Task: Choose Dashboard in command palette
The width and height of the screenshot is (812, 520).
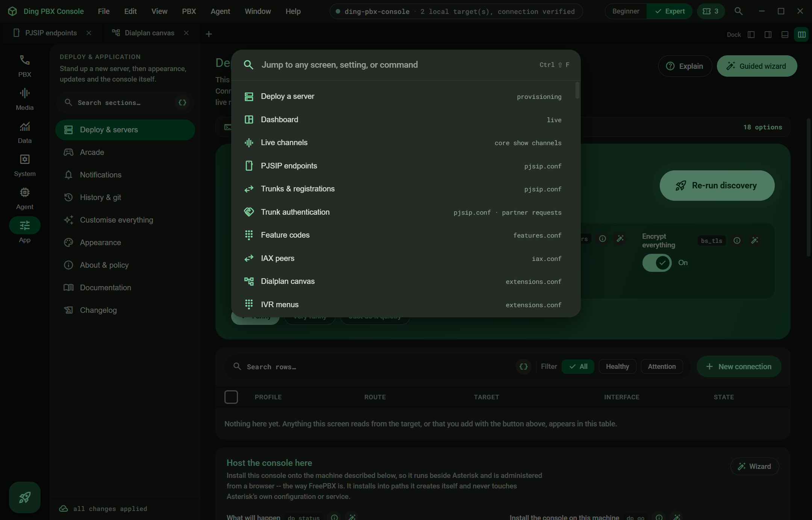Action: (403, 120)
